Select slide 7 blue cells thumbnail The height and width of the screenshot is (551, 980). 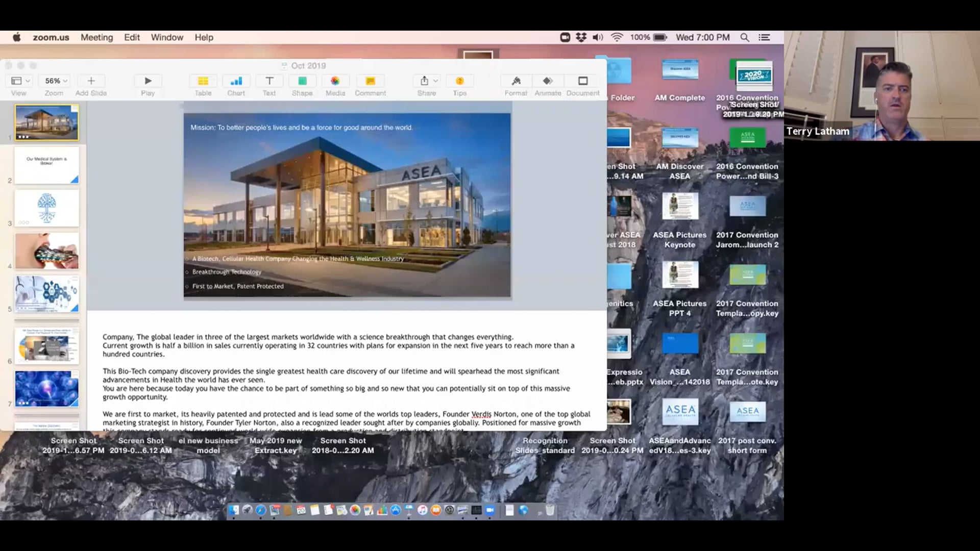(46, 389)
